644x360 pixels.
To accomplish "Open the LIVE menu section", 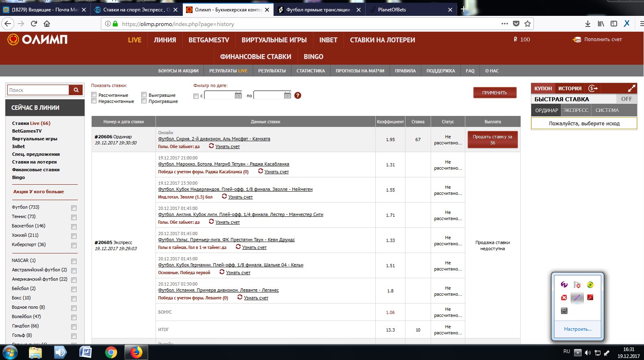I will point(135,40).
